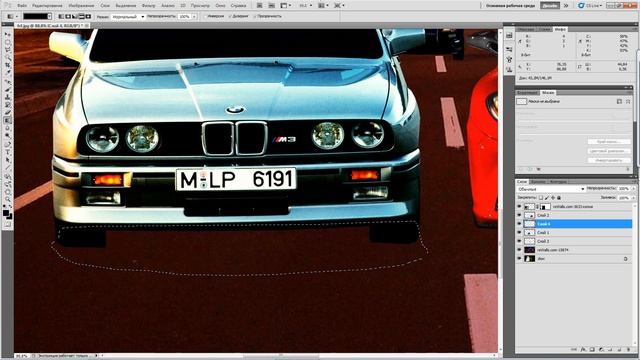This screenshot has width=640, height=360.
Task: Click the Край маски button
Action: tap(609, 142)
